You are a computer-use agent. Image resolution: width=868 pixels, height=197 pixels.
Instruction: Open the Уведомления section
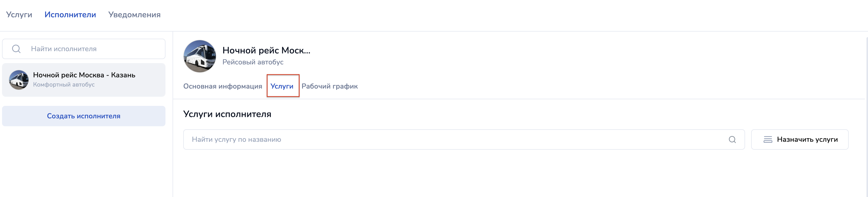point(134,15)
